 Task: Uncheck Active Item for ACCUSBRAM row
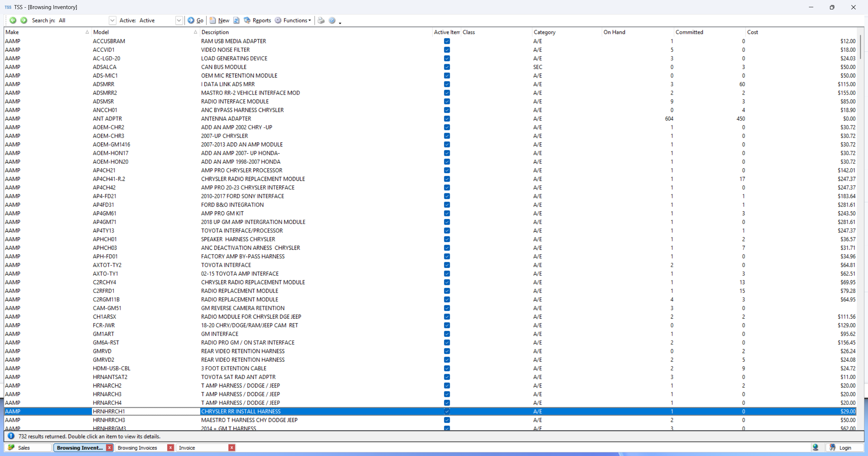[447, 41]
